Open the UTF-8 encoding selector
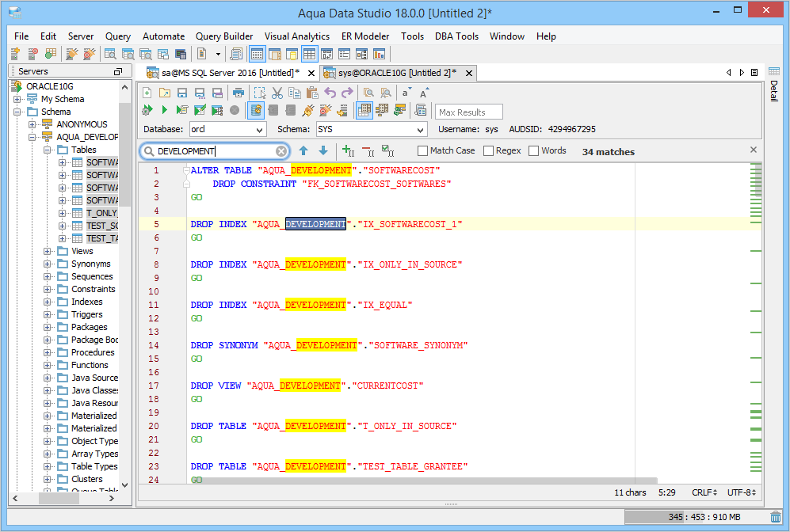This screenshot has height=532, width=790. point(742,492)
